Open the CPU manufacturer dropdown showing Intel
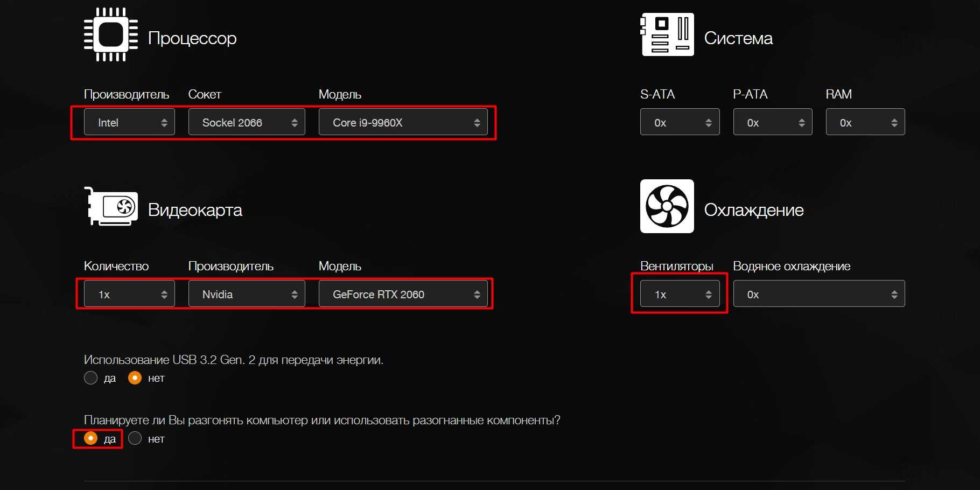The height and width of the screenshot is (490, 980). [129, 122]
